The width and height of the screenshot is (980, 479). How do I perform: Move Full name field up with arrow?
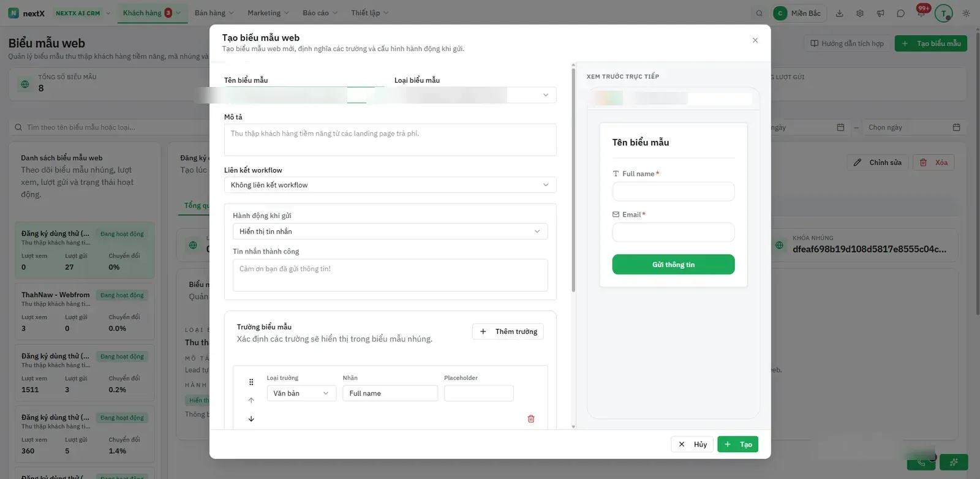pyautogui.click(x=251, y=400)
